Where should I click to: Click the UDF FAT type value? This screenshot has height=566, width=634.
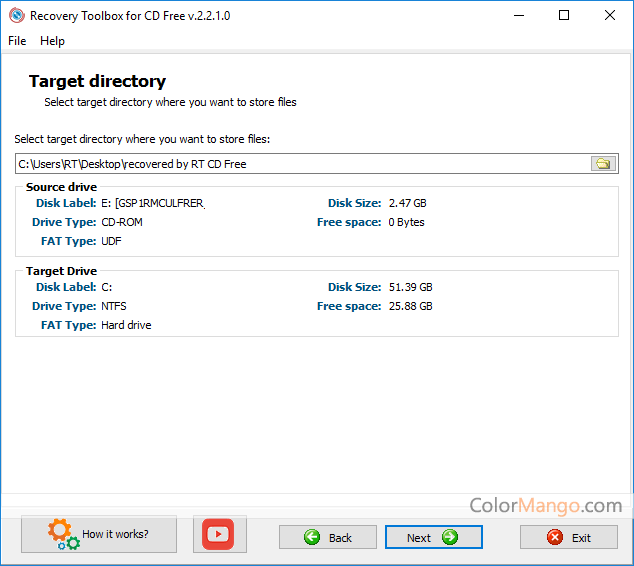click(x=111, y=241)
